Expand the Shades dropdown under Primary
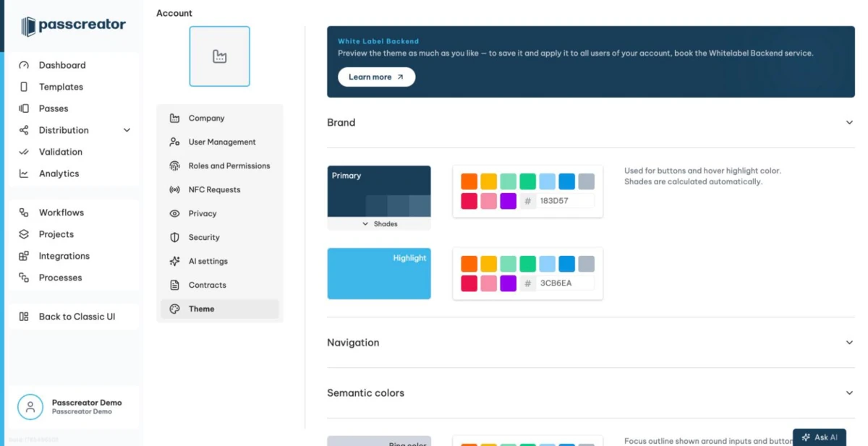 point(379,224)
